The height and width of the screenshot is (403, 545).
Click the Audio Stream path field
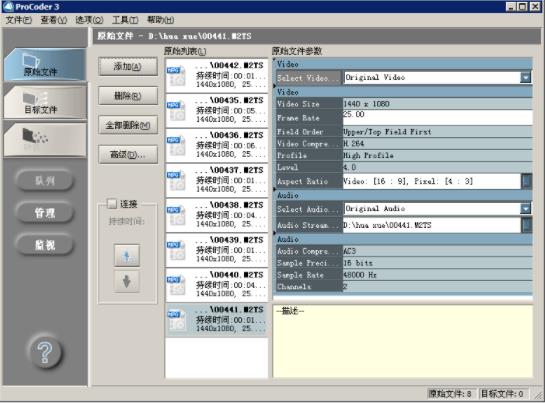click(x=431, y=225)
